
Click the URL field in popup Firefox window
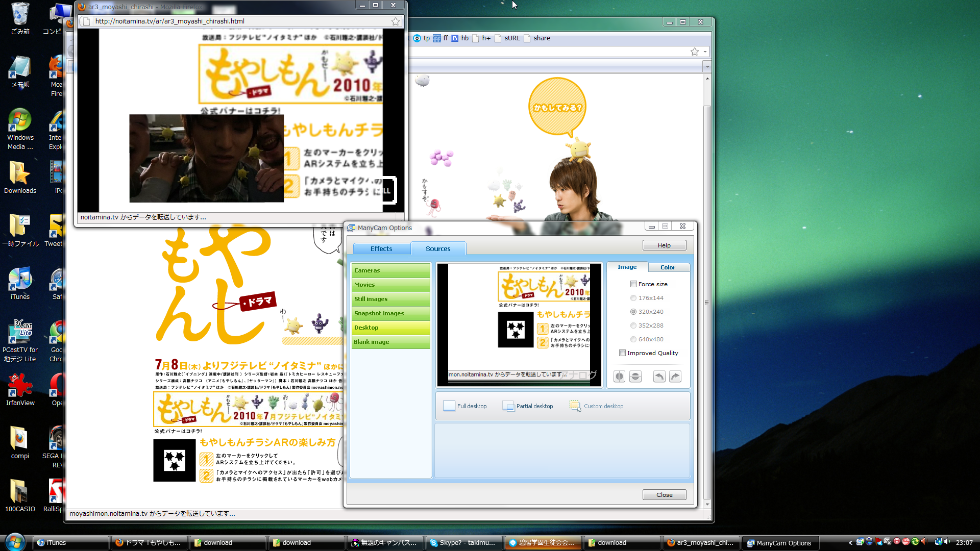pyautogui.click(x=240, y=21)
